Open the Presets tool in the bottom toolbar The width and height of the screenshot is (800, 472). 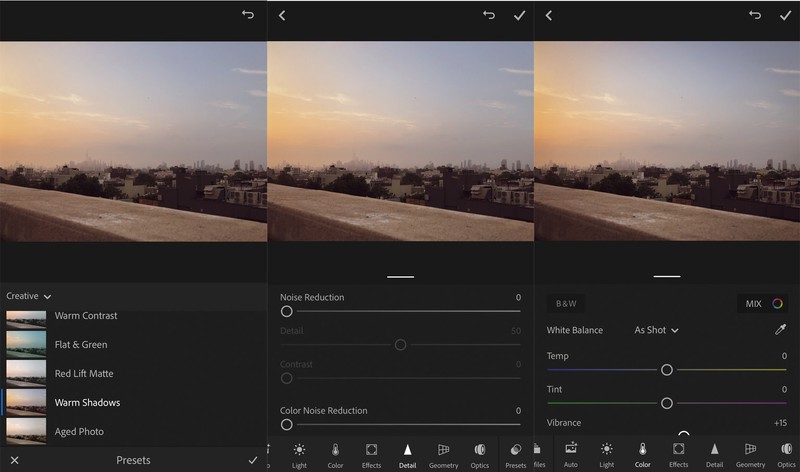tap(516, 454)
